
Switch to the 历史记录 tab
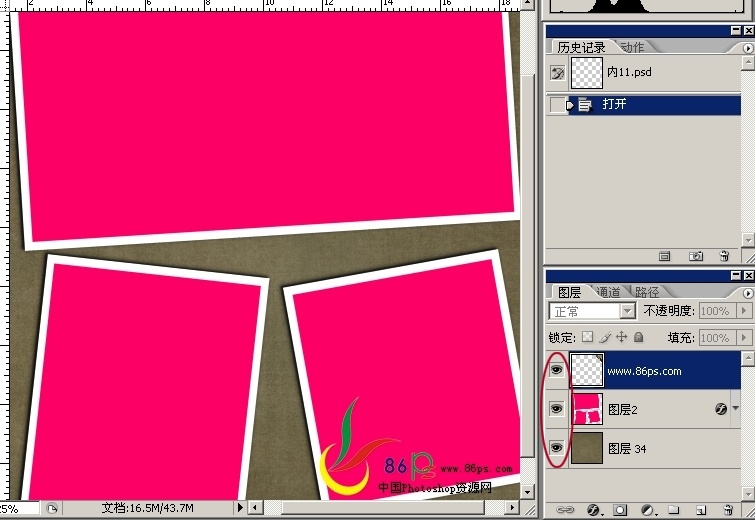[x=581, y=47]
